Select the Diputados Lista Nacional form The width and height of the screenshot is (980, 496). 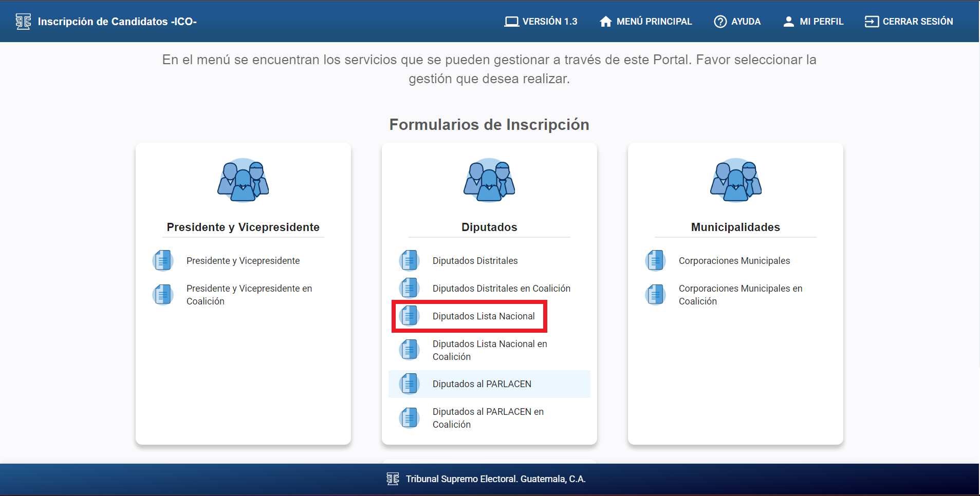tap(484, 316)
